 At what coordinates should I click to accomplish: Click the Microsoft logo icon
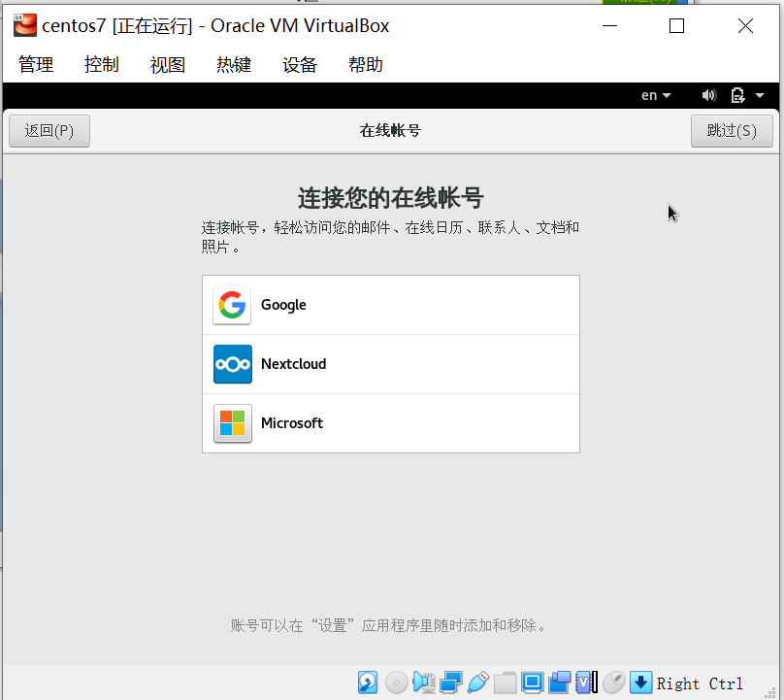[x=233, y=422]
